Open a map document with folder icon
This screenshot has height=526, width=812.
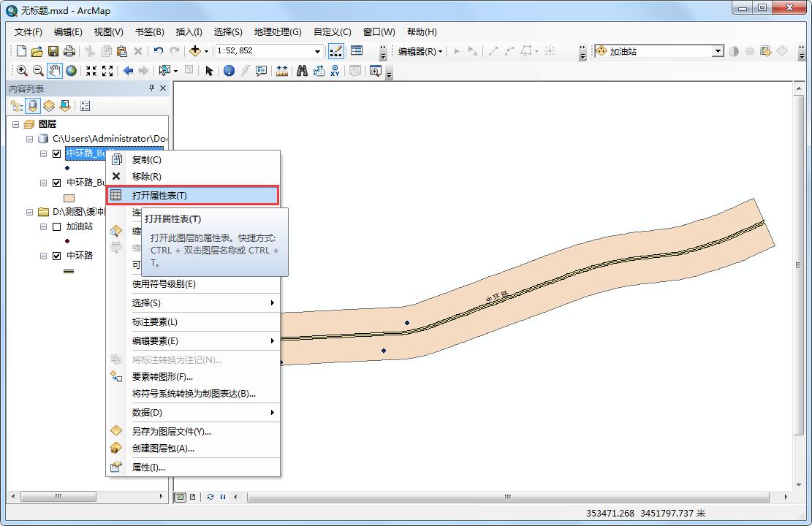(37, 51)
